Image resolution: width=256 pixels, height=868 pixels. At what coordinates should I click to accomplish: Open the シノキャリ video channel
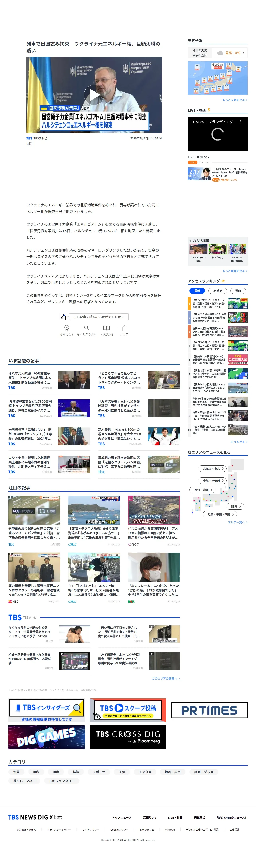click(x=218, y=251)
